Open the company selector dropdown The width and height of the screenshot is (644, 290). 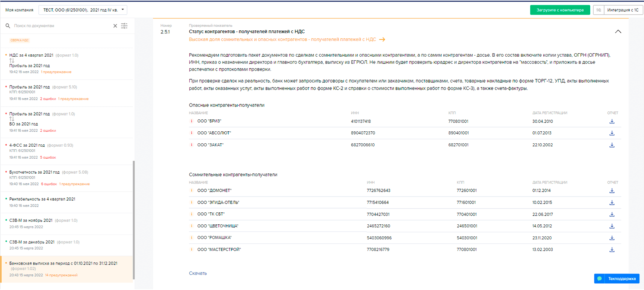pos(83,10)
